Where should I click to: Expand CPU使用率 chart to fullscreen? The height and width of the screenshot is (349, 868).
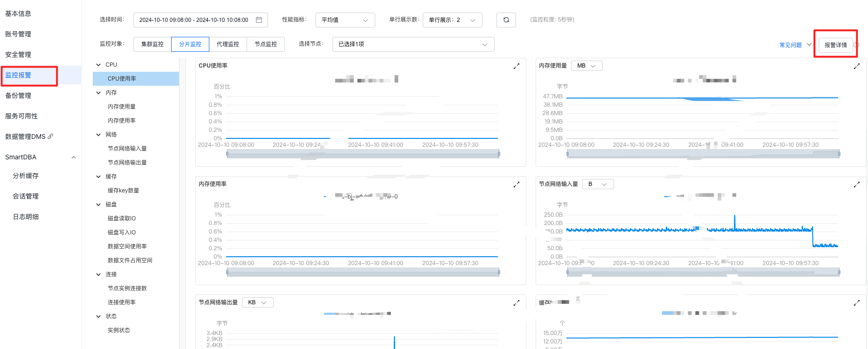(517, 66)
